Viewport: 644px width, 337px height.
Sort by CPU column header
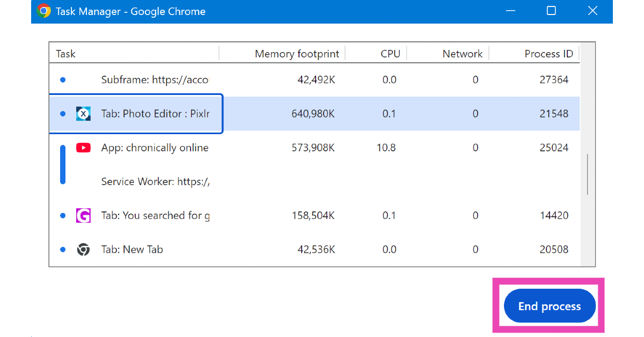[390, 54]
